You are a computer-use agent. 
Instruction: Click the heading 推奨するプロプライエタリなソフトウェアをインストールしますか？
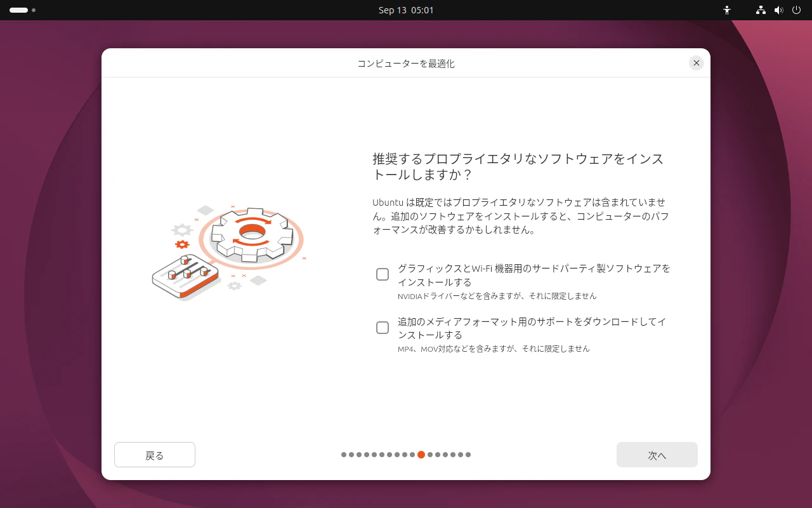(518, 166)
